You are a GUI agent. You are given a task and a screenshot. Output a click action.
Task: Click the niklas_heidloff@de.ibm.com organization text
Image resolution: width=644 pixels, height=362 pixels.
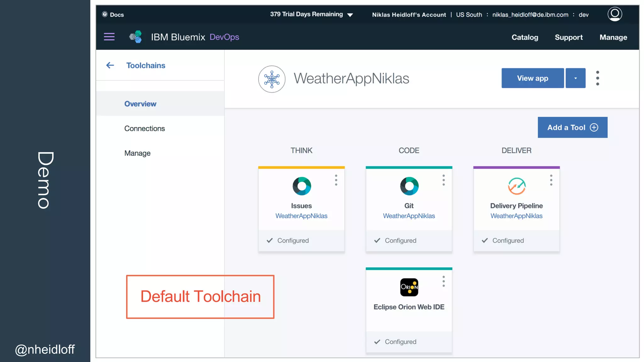tap(530, 15)
